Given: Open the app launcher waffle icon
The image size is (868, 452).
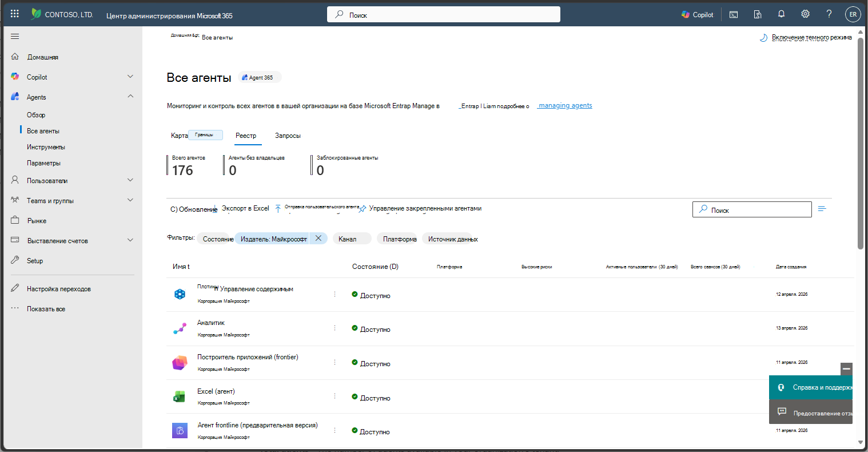Looking at the screenshot, I should tap(15, 14).
